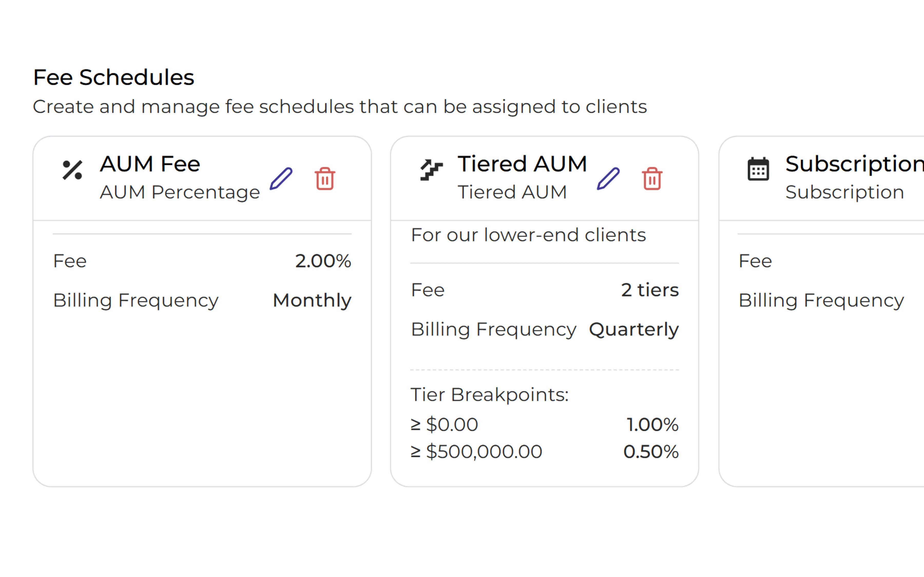Click the 2.00% fee value on AUM Fee

(x=323, y=261)
